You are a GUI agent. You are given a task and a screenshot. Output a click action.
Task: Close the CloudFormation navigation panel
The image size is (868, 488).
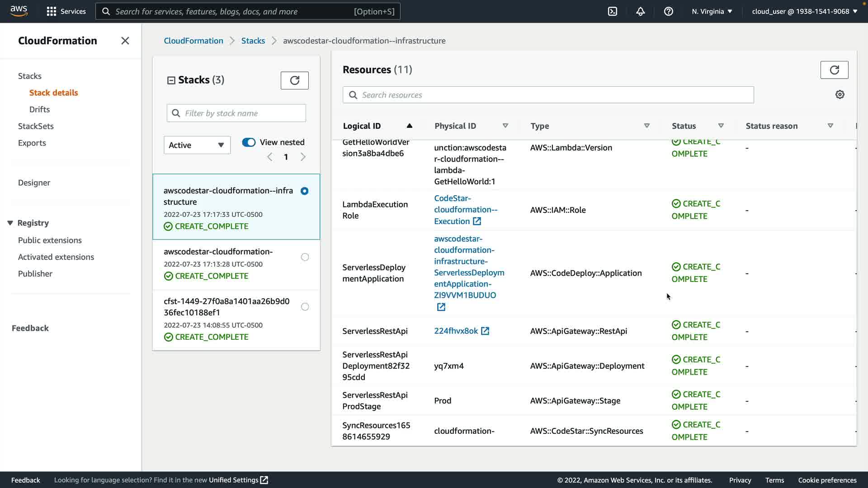pyautogui.click(x=125, y=41)
